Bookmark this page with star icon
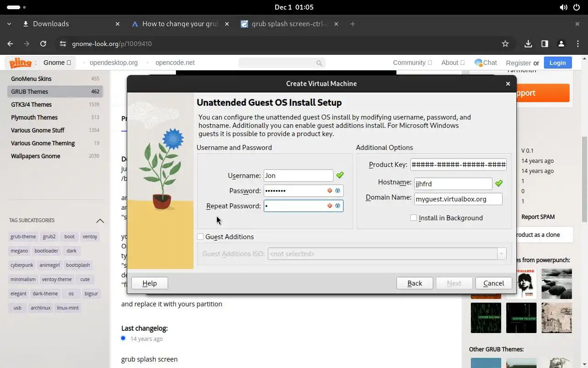Screen dimensions: 588x368 click(505, 44)
